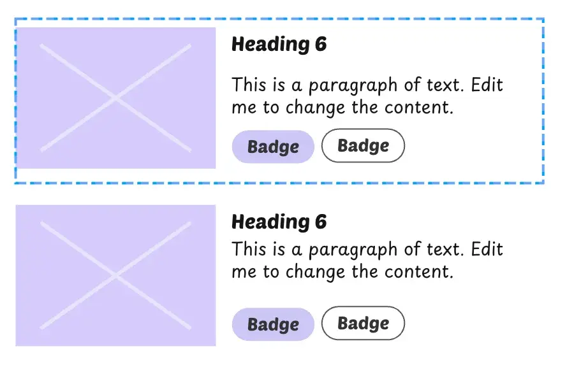Select the filled purple Badge in the bottom card
The width and height of the screenshot is (588, 372).
click(x=273, y=324)
